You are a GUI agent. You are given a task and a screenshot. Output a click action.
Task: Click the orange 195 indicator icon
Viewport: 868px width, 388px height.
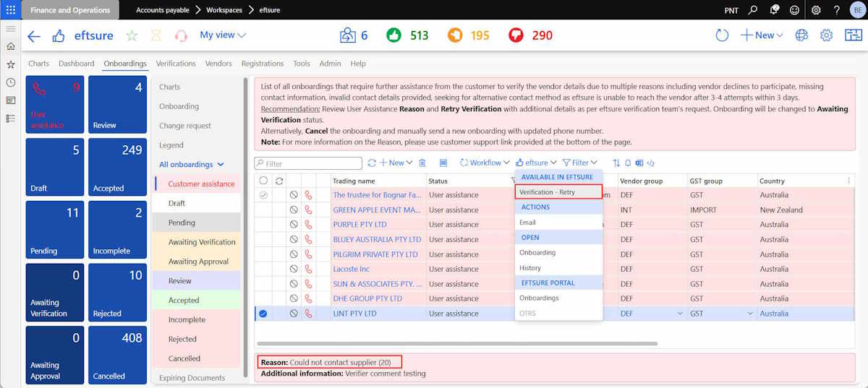click(x=455, y=35)
